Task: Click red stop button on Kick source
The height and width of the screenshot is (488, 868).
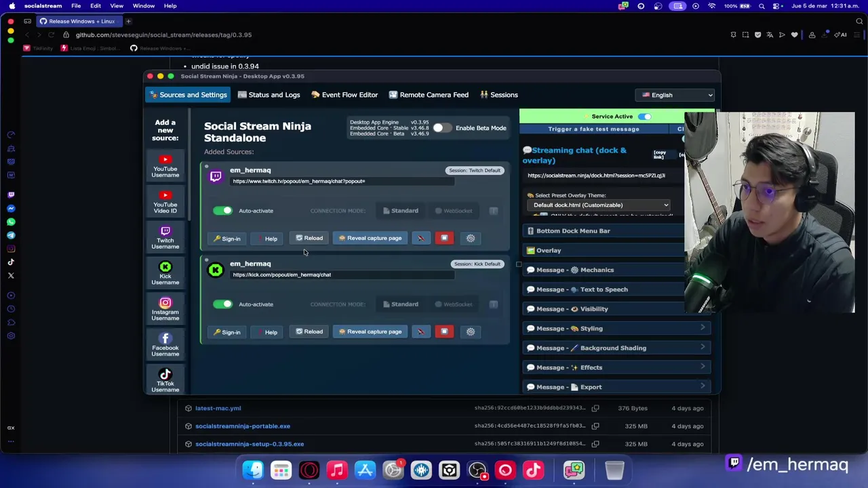Action: pyautogui.click(x=444, y=331)
